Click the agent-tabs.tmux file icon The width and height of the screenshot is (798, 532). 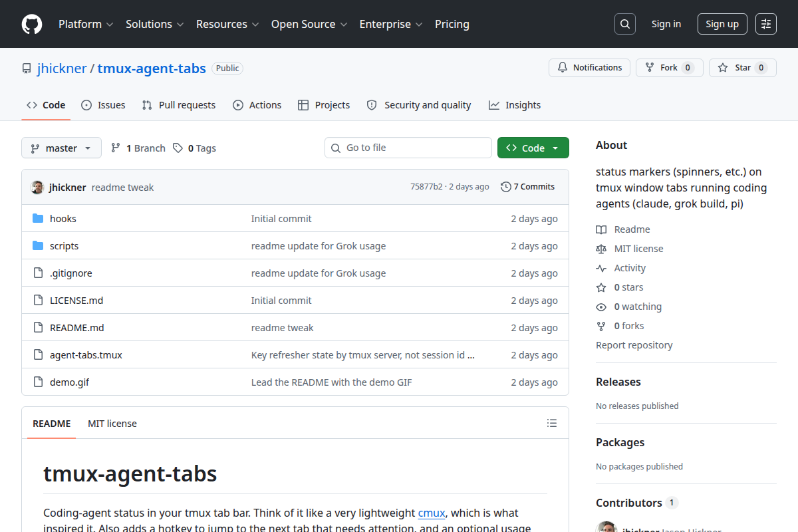[x=38, y=355]
